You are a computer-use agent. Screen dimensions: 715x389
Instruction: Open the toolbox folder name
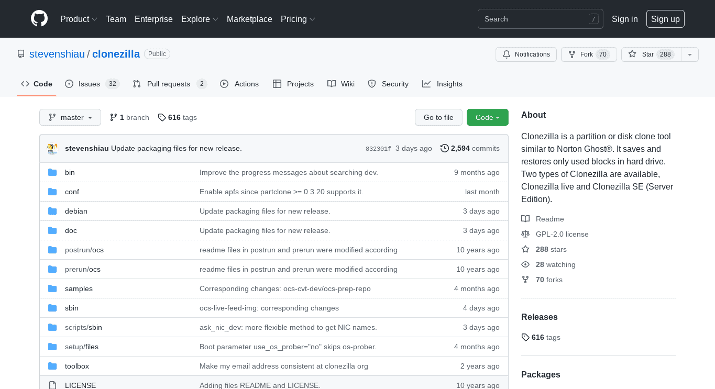pyautogui.click(x=77, y=366)
